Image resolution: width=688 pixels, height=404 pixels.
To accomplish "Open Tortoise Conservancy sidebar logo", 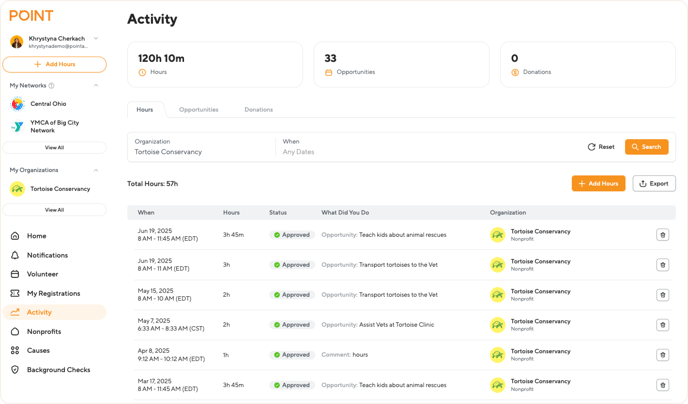I will pos(18,189).
